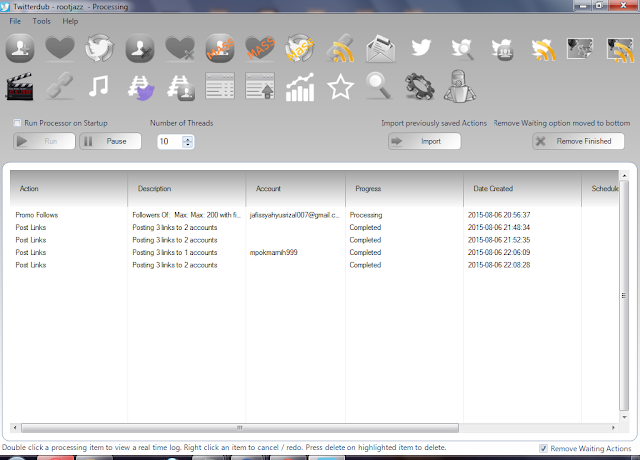The image size is (640, 460).
Task: Open the Unfollow users icon
Action: 140,49
